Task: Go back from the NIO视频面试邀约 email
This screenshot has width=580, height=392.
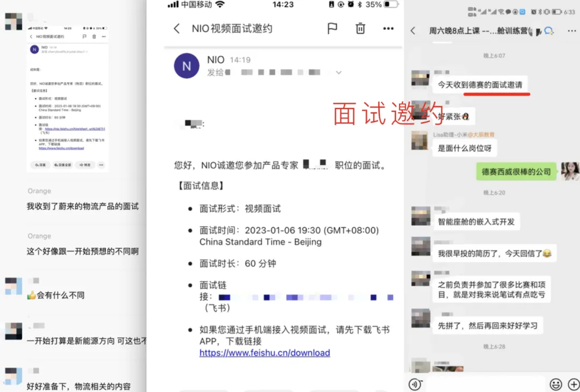Action: (x=177, y=28)
